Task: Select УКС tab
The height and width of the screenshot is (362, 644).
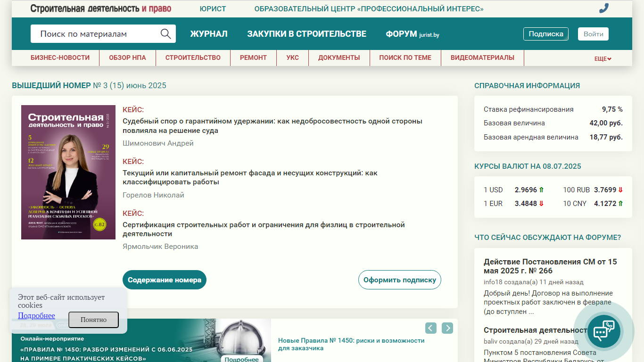Action: [x=292, y=58]
